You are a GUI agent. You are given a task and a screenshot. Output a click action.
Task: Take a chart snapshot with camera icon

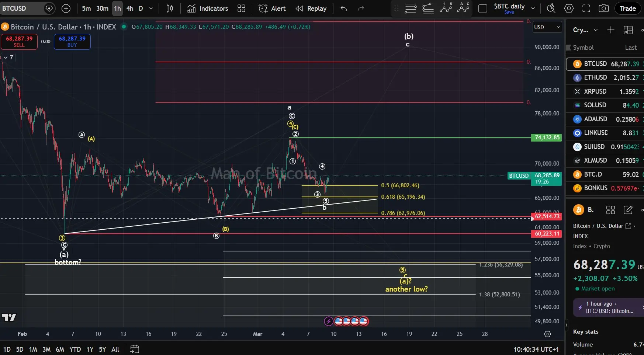pyautogui.click(x=603, y=8)
